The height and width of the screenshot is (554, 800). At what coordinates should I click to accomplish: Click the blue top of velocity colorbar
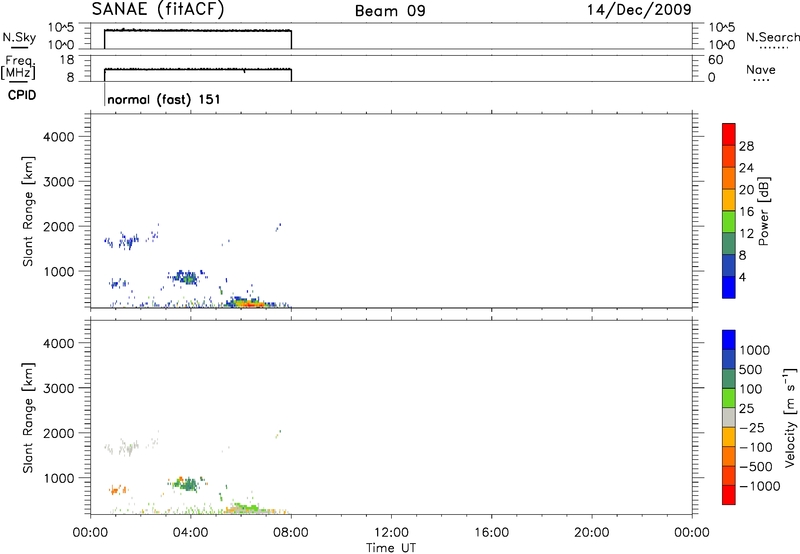pyautogui.click(x=729, y=340)
